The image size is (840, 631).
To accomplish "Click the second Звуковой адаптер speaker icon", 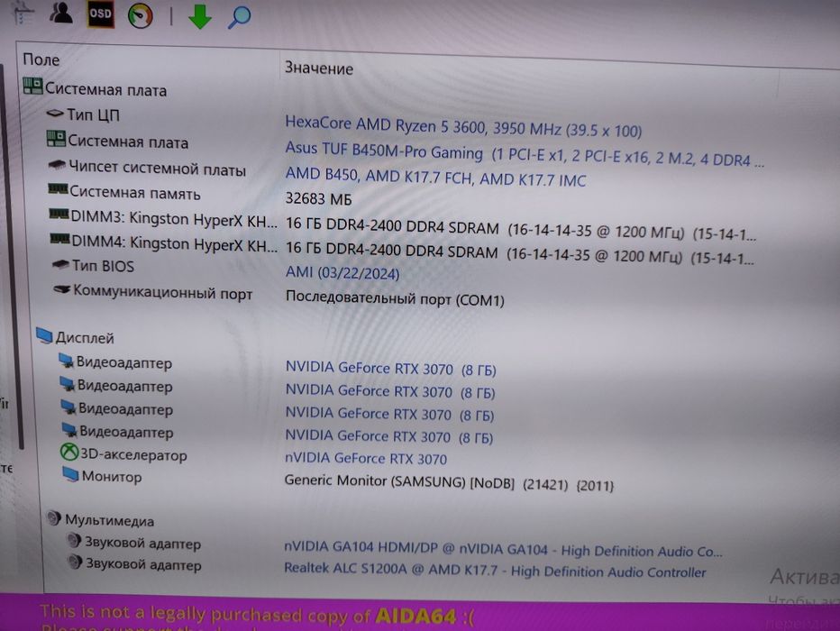I will tap(76, 562).
